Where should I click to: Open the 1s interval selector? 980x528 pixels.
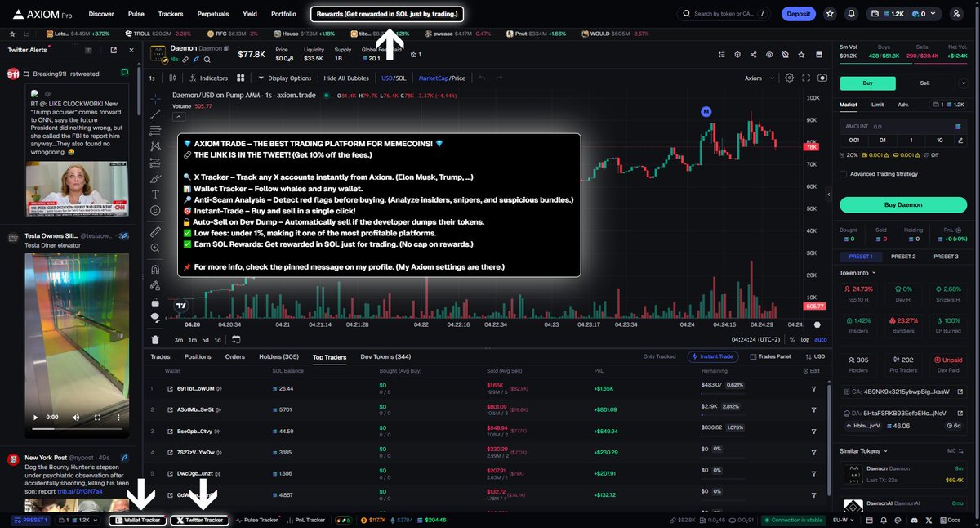pyautogui.click(x=152, y=78)
